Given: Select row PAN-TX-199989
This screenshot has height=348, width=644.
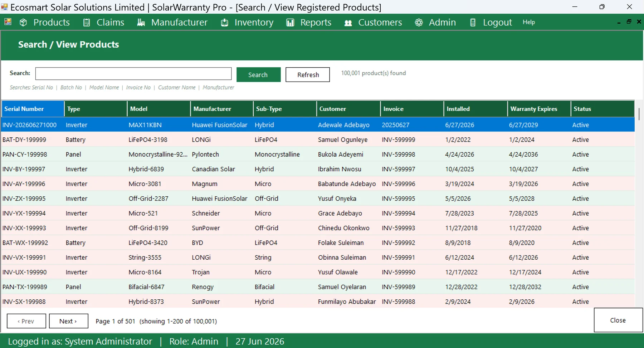Looking at the screenshot, I should [x=318, y=287].
